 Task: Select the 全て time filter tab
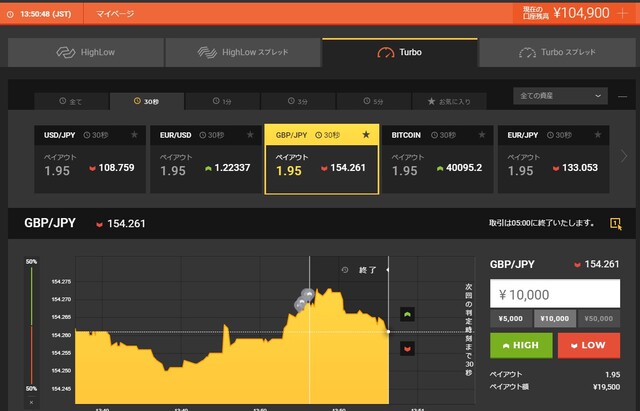[71, 101]
